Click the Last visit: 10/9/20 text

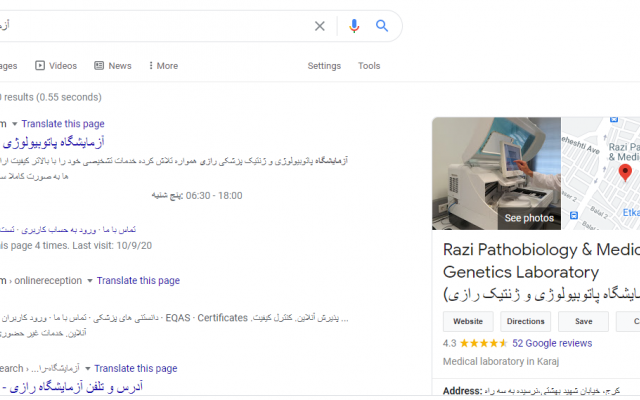pos(112,246)
